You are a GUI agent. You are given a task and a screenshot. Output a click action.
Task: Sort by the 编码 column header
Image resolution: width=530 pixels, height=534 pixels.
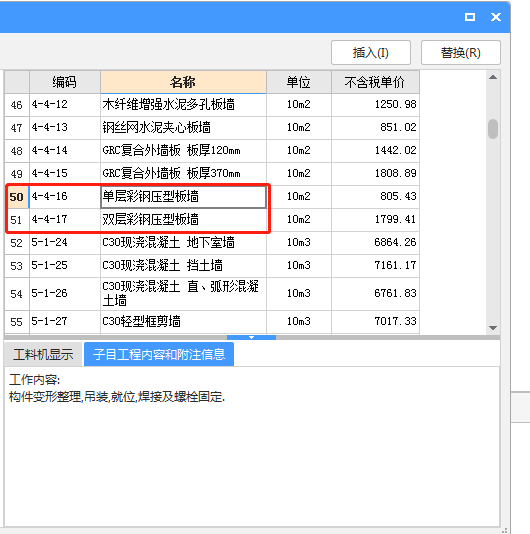[x=65, y=82]
